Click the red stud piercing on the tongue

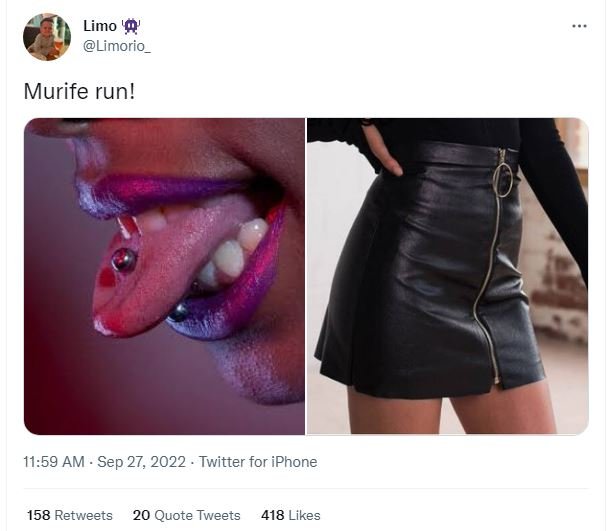pos(124,261)
